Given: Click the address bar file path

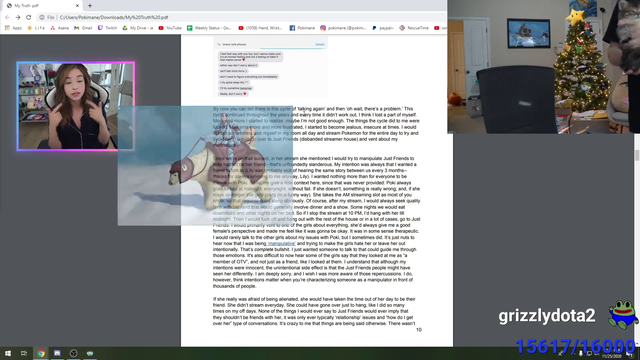Looking at the screenshot, I should [x=114, y=18].
